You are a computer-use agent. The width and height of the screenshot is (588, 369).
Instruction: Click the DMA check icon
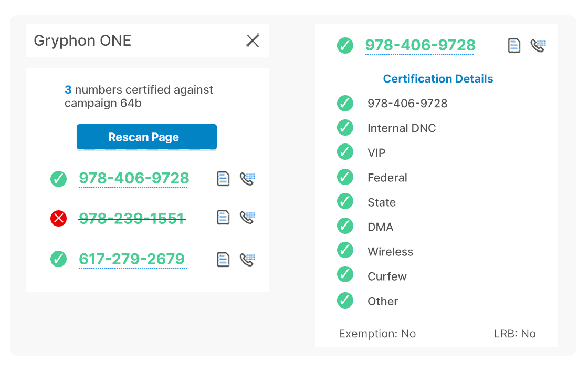(x=345, y=226)
